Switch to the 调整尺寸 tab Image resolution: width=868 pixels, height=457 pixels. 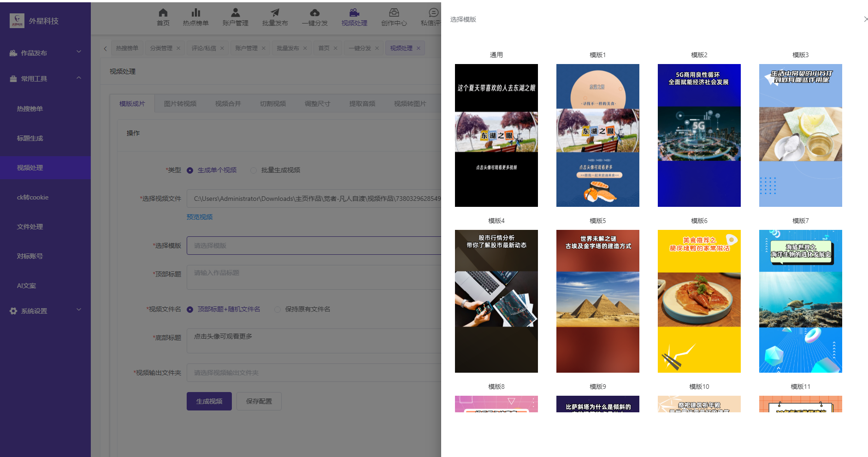(318, 104)
